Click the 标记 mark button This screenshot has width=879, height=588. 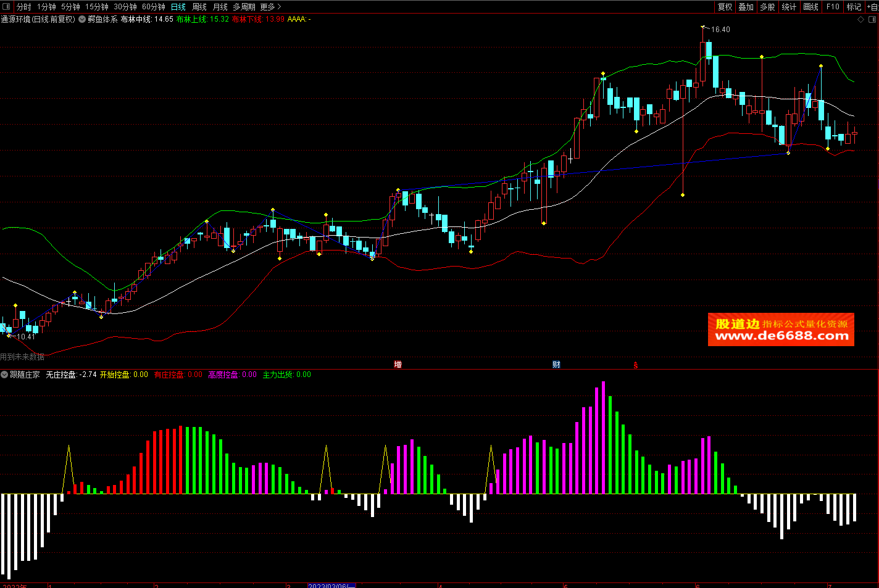coord(854,7)
